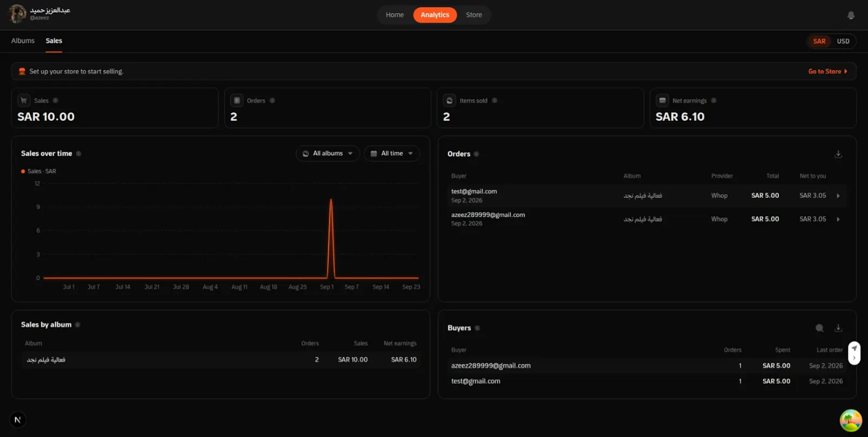
Task: Download the Buyers list
Action: click(838, 328)
